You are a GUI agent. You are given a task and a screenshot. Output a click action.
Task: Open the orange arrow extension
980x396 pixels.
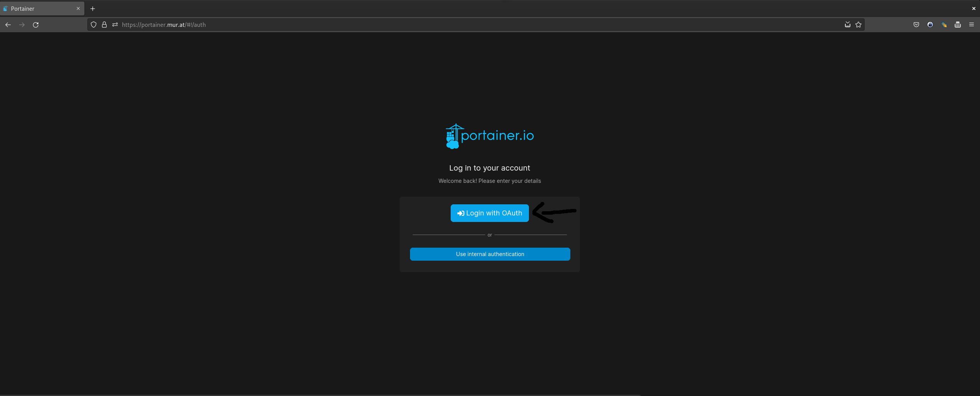click(x=944, y=25)
